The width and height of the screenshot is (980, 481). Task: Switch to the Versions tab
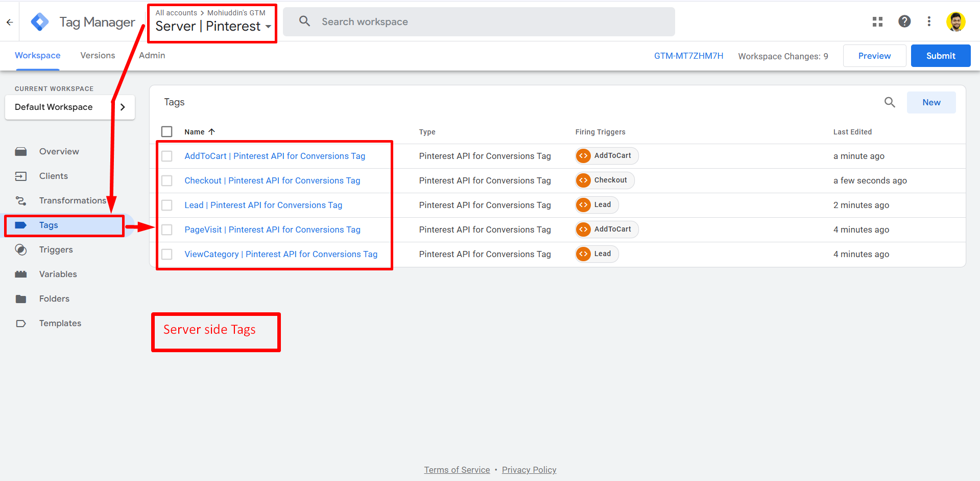(x=98, y=55)
